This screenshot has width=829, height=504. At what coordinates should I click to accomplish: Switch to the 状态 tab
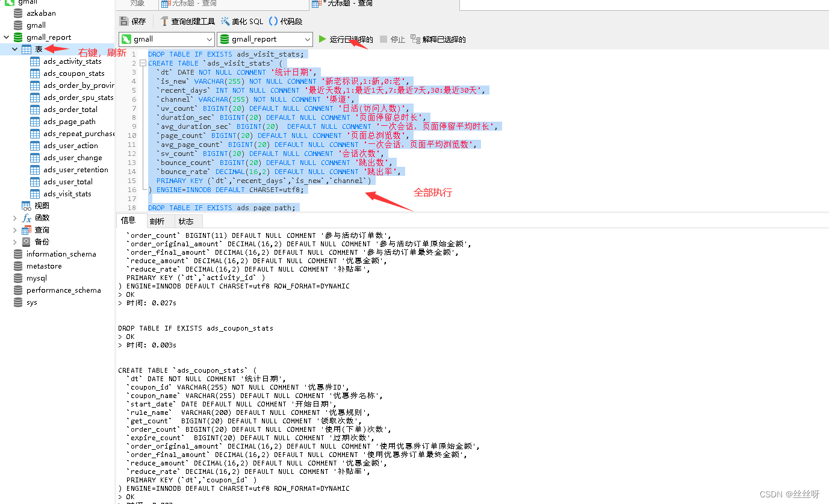click(187, 220)
